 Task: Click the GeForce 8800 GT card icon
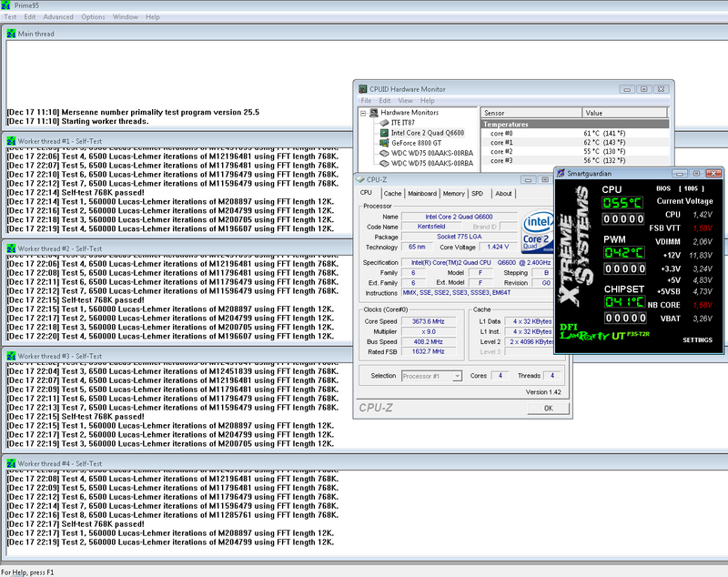384,143
